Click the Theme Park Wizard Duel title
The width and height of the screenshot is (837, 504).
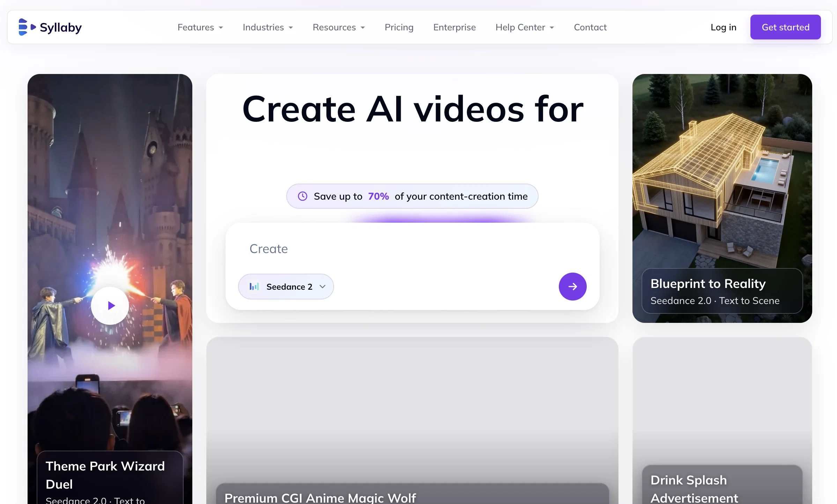105,475
